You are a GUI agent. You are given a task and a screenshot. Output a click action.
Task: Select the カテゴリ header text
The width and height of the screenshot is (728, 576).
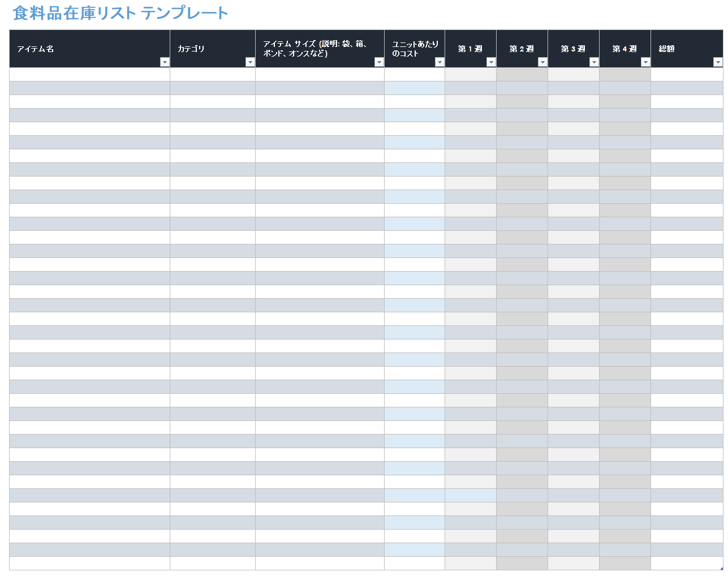pos(191,49)
